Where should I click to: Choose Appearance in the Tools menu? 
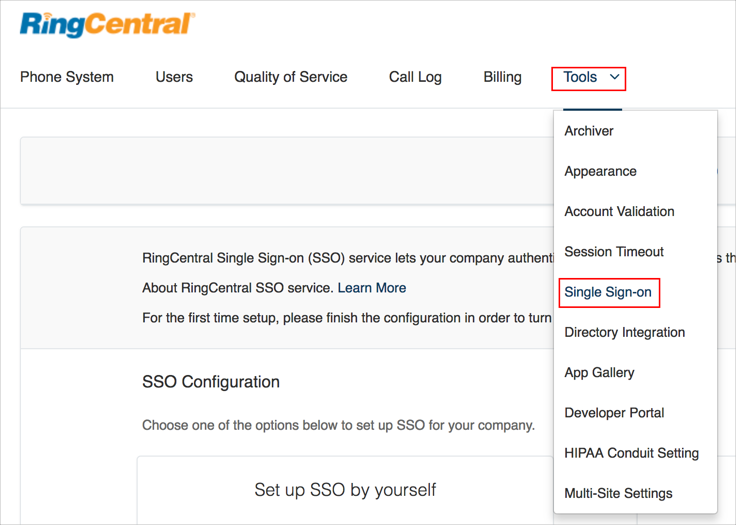pyautogui.click(x=600, y=171)
